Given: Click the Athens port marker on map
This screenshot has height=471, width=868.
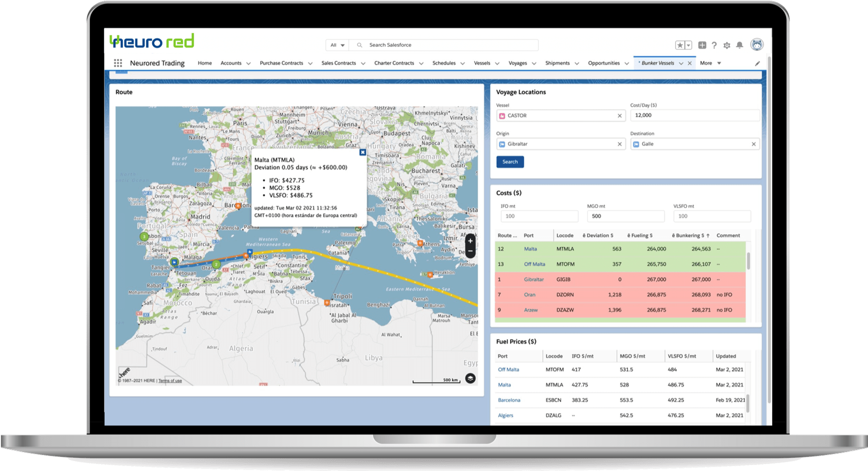Looking at the screenshot, I should click(420, 243).
